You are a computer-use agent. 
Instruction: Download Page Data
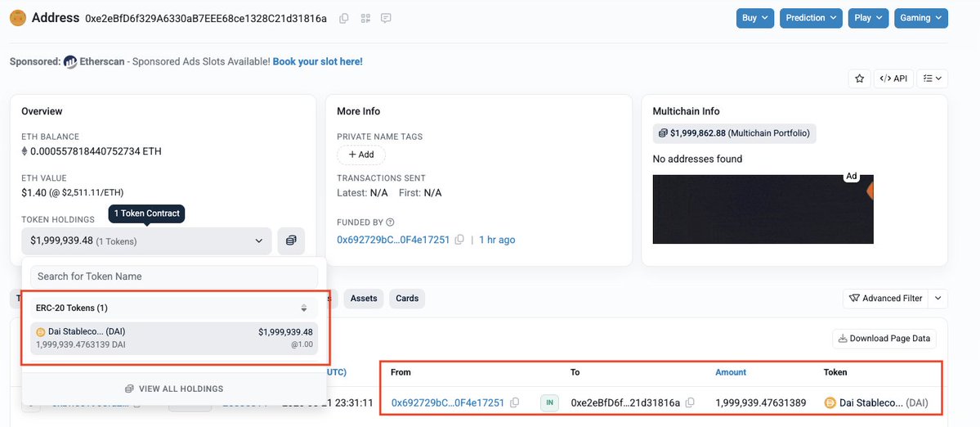tap(884, 338)
